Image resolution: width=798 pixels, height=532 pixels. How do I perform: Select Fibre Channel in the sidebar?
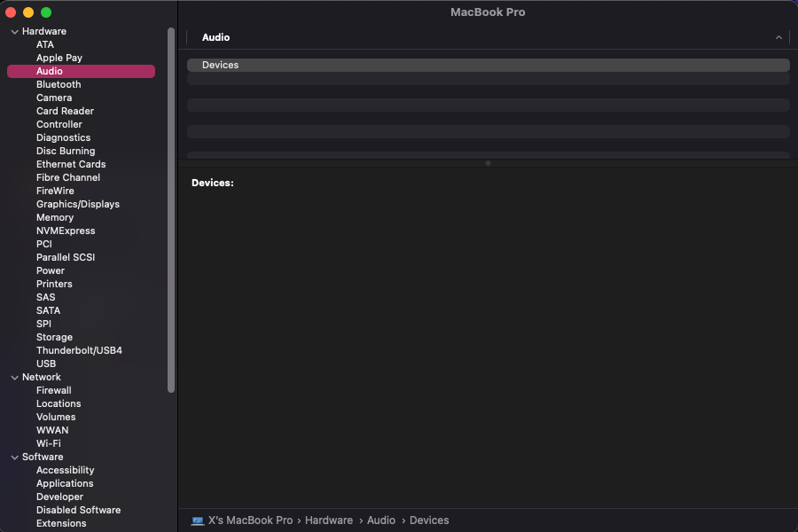68,177
